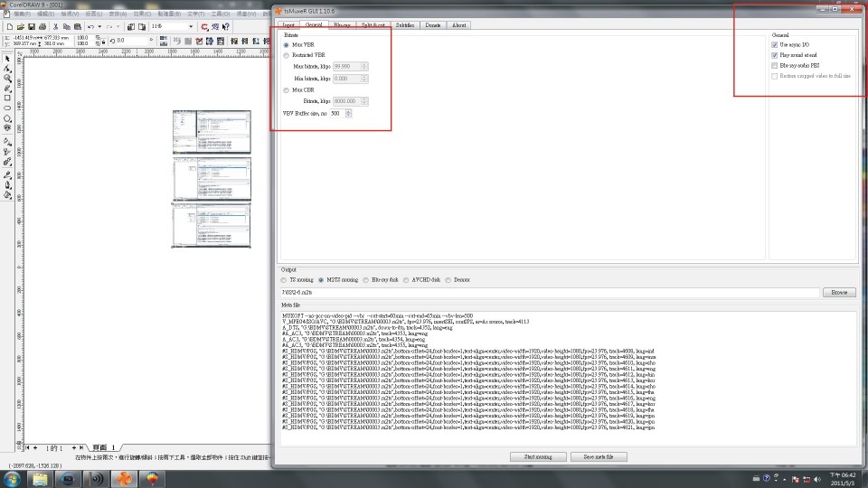This screenshot has height=488, width=868.
Task: Click the Print icon in CorelDRAW toolbar
Action: point(42,26)
